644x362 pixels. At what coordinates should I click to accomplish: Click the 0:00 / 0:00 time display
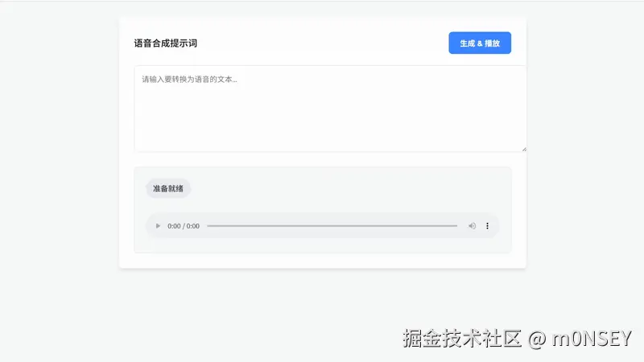[x=184, y=226]
